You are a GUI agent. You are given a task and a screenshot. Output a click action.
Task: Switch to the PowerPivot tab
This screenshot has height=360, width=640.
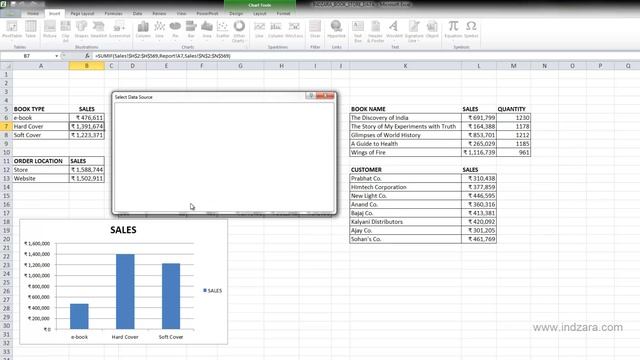(x=207, y=13)
